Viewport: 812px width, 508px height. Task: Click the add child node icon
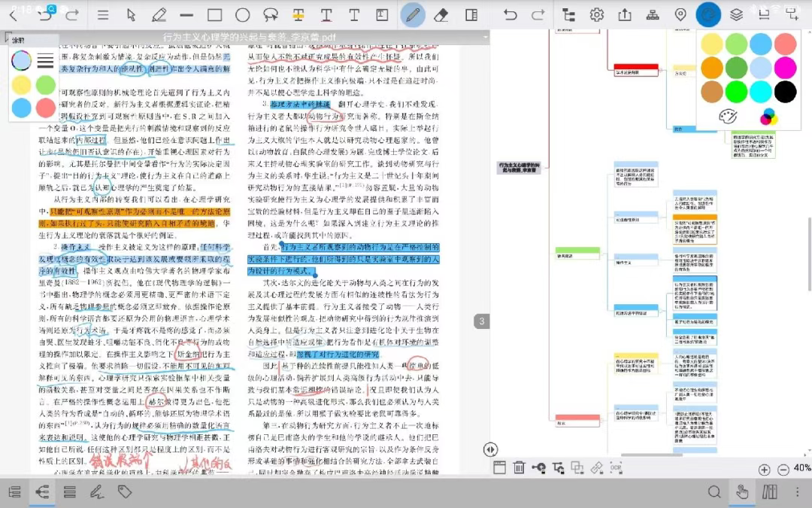click(538, 468)
